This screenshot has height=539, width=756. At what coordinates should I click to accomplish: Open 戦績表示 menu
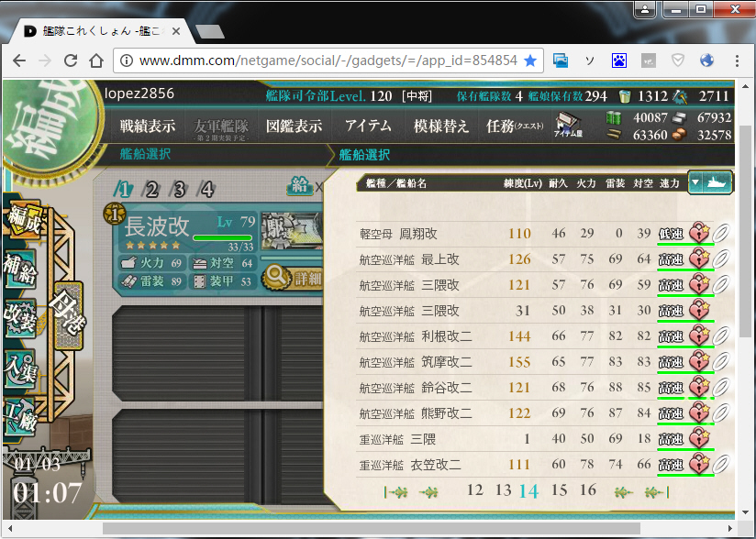[148, 126]
